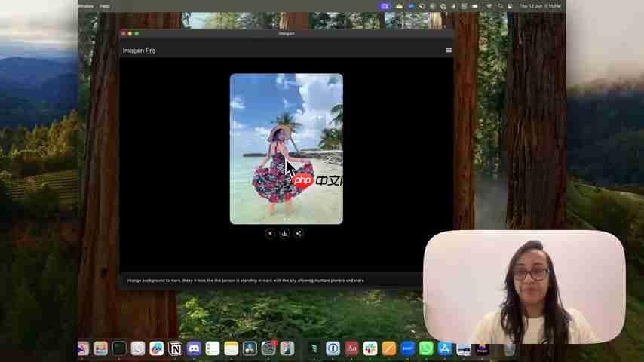Open the Wi-Fi status menu

coord(489,6)
